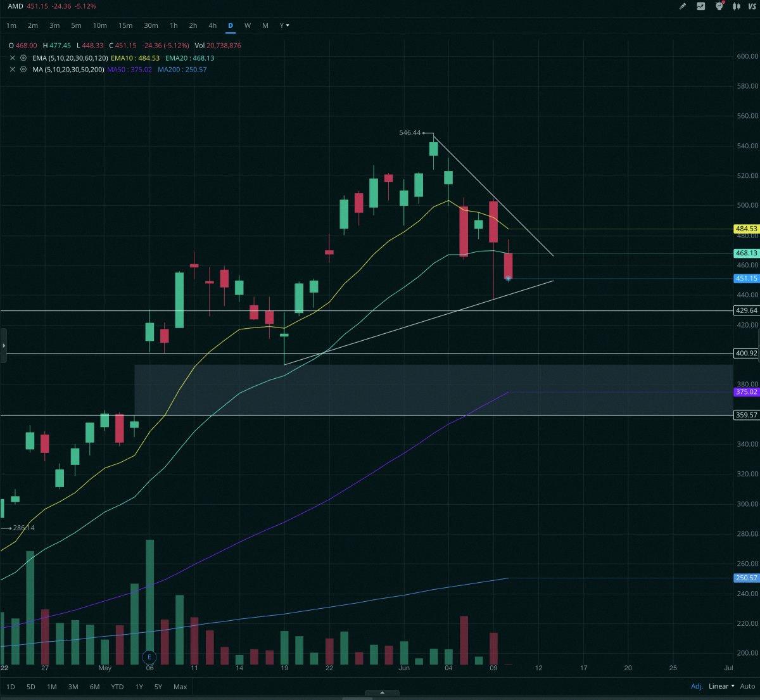This screenshot has height=700, width=760.
Task: Click the EMA10 484.53 price tag
Action: pyautogui.click(x=746, y=229)
